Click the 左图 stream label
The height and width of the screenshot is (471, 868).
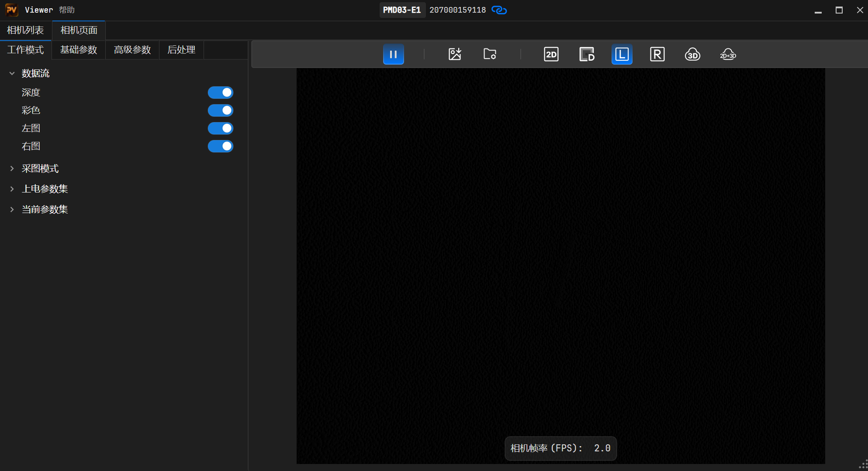pos(31,128)
